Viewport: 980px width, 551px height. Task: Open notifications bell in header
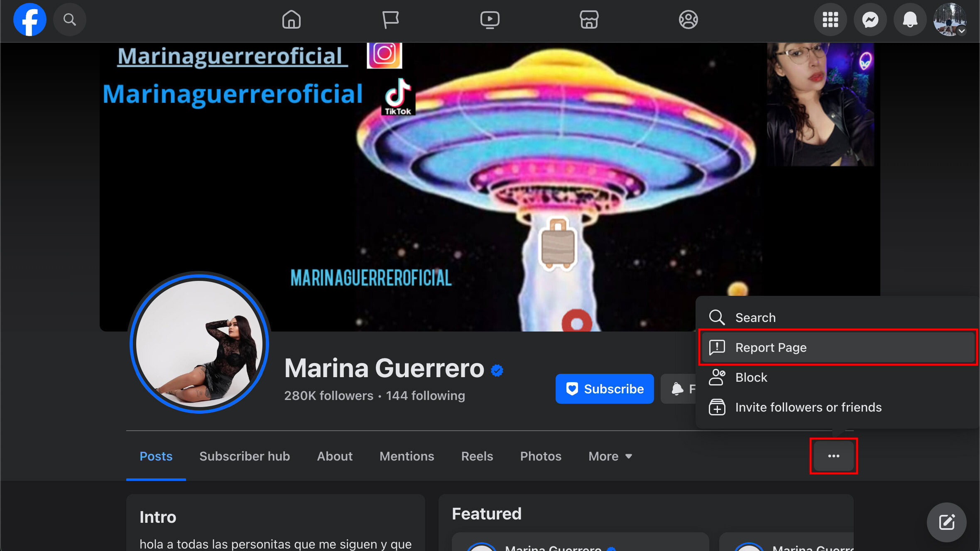(910, 20)
